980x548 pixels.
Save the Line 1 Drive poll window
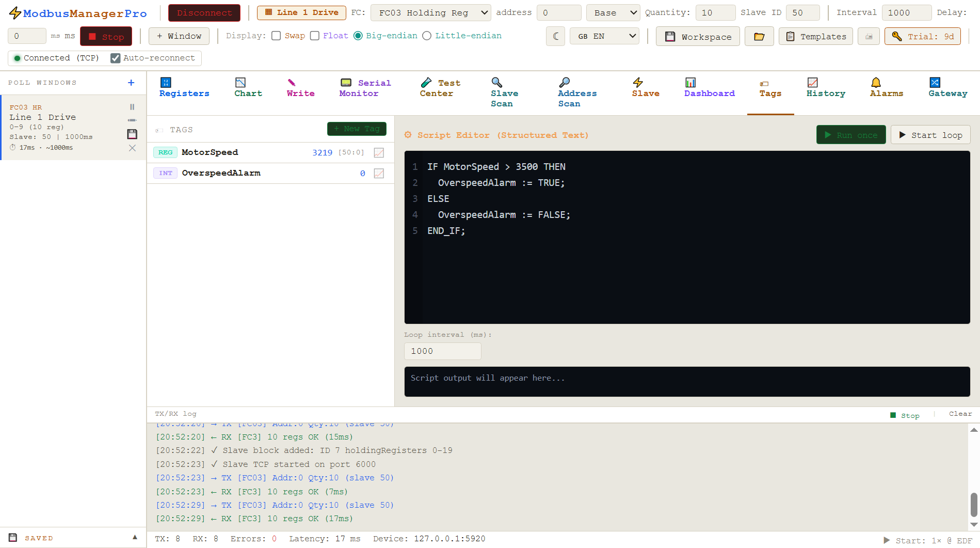(132, 134)
